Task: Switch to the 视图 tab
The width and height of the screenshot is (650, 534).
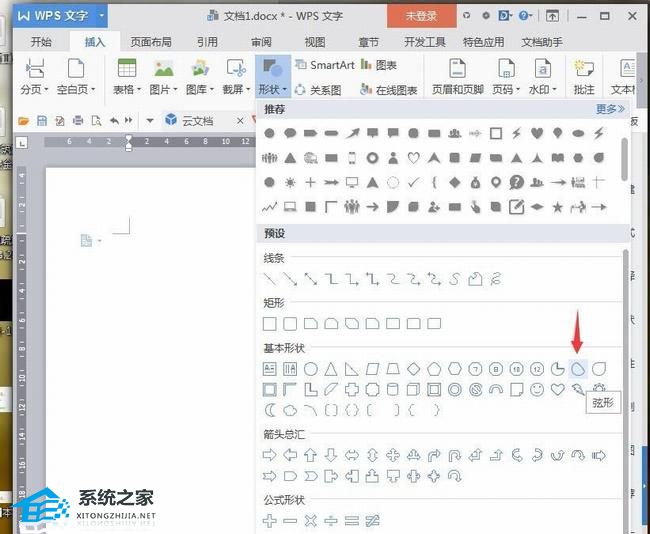Action: coord(315,42)
